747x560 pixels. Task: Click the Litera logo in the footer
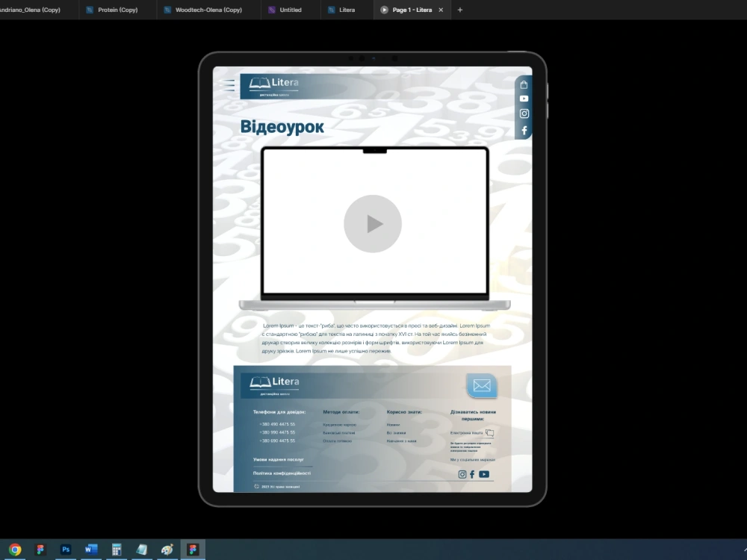coord(275,385)
